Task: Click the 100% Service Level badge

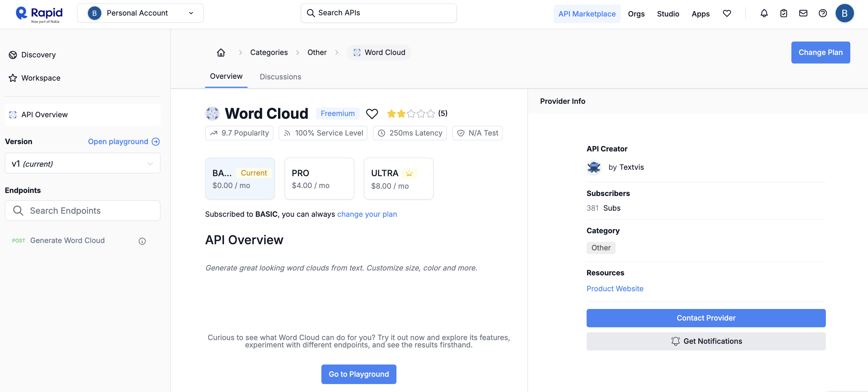Action: pyautogui.click(x=323, y=133)
